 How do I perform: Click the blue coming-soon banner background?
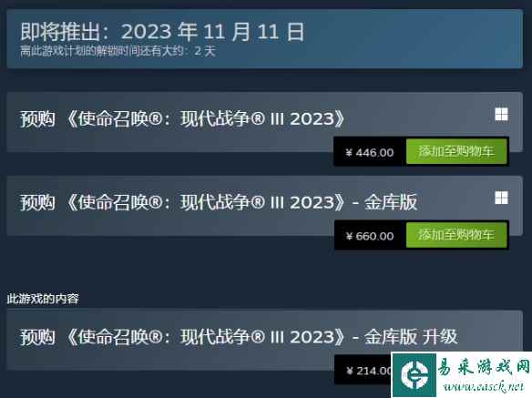tap(407, 39)
